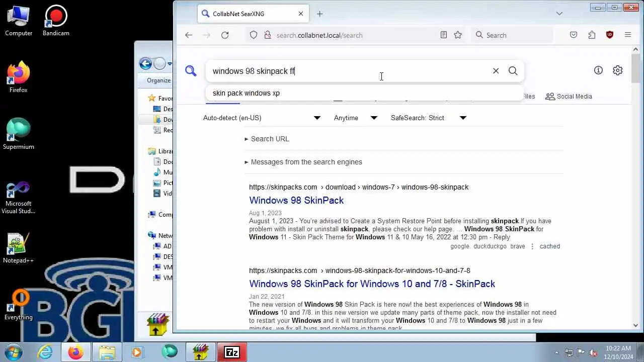Open first result's three-dot options
The width and height of the screenshot is (644, 362).
[532, 246]
